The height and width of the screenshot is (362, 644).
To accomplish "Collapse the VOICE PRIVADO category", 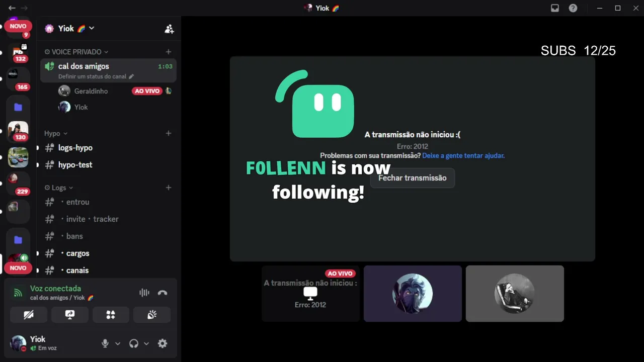I will [76, 52].
